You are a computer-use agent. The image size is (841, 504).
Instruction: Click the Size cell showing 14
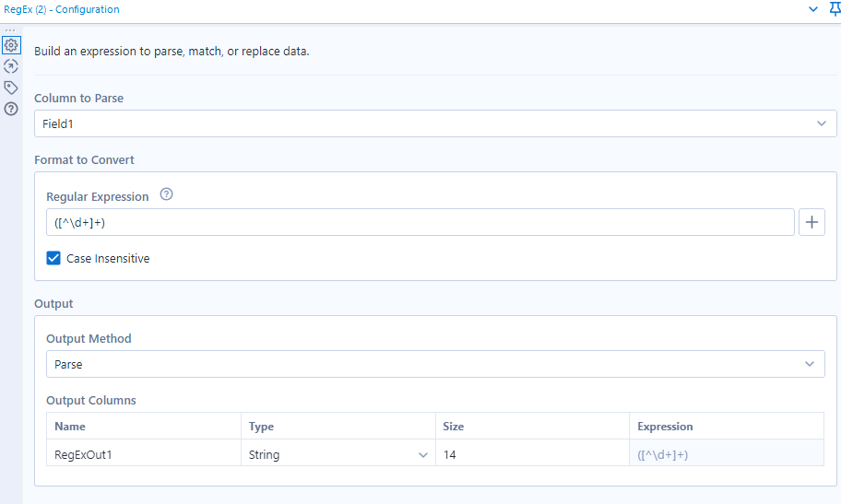point(531,454)
